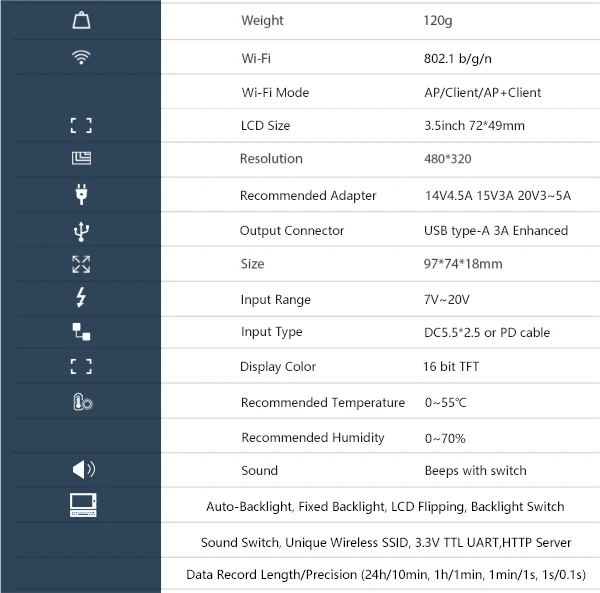The height and width of the screenshot is (593, 600).
Task: Select the 'Recommended Humidity' label
Action: 313,438
